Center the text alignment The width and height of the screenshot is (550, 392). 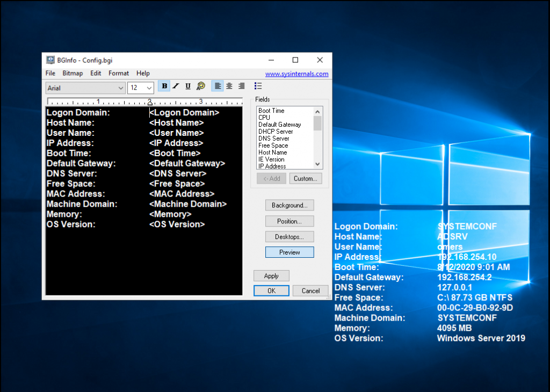click(228, 86)
